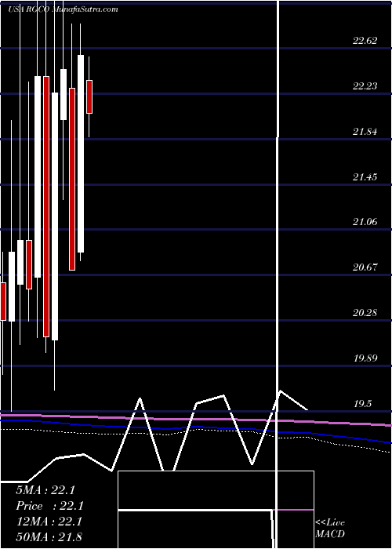Click the 20.28 price axis label
This screenshot has height=549, width=392.
[x=365, y=313]
